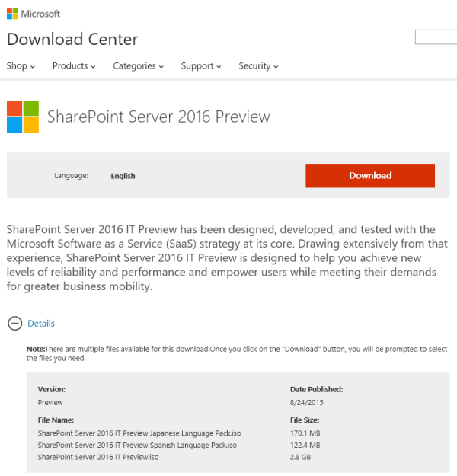Open the Security menu
The image size is (457, 476).
point(258,66)
